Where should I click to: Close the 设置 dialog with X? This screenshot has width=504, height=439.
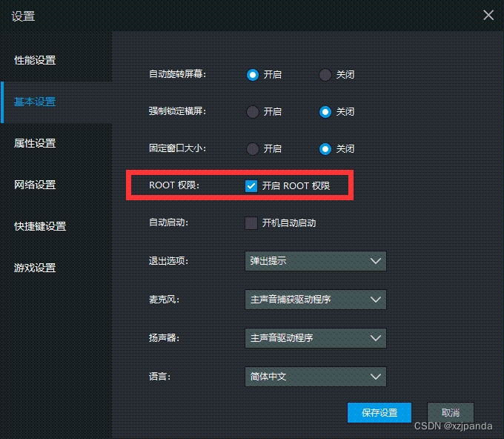click(488, 15)
